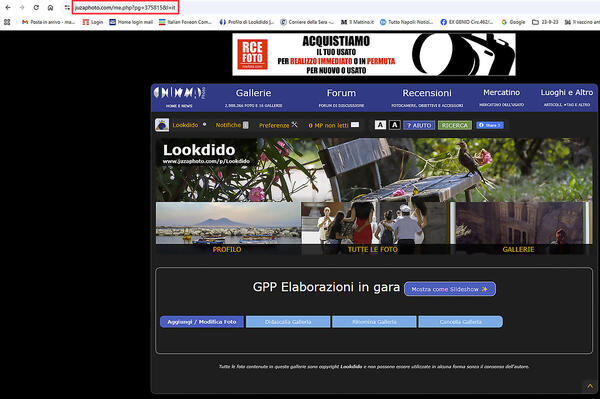Open Preferenze settings with tools icon
600x399 pixels.
[x=278, y=125]
